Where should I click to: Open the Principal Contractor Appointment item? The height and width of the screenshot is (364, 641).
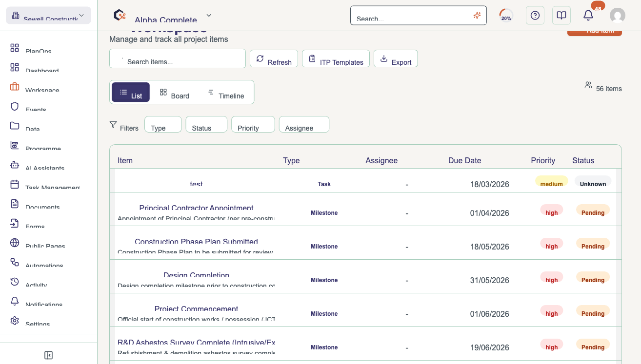(197, 208)
